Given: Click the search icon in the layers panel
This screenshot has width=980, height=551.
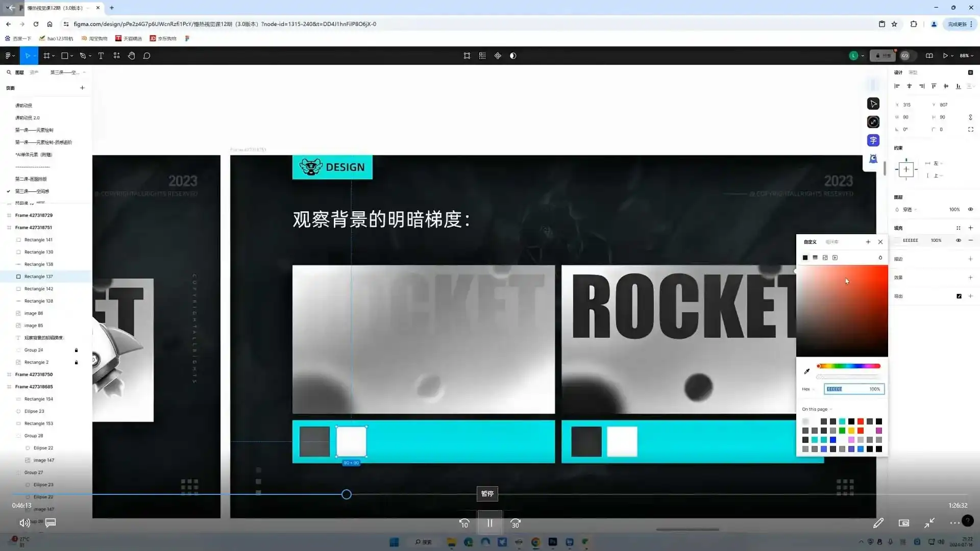Looking at the screenshot, I should point(9,72).
